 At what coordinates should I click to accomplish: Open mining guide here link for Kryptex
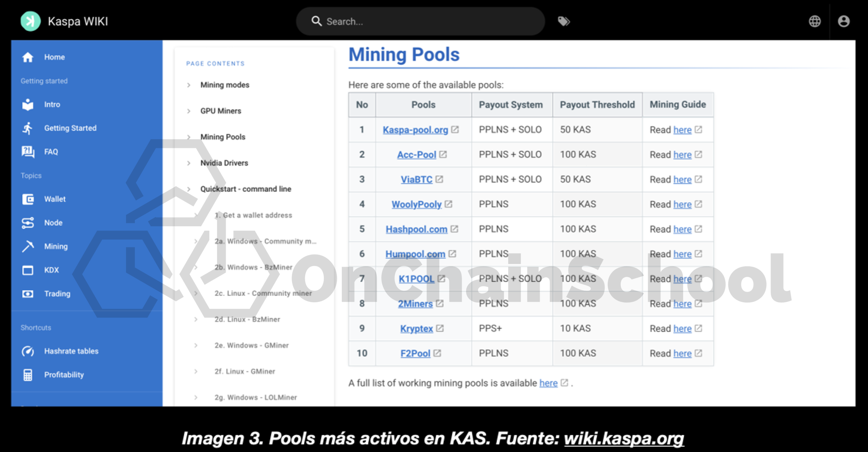(682, 329)
